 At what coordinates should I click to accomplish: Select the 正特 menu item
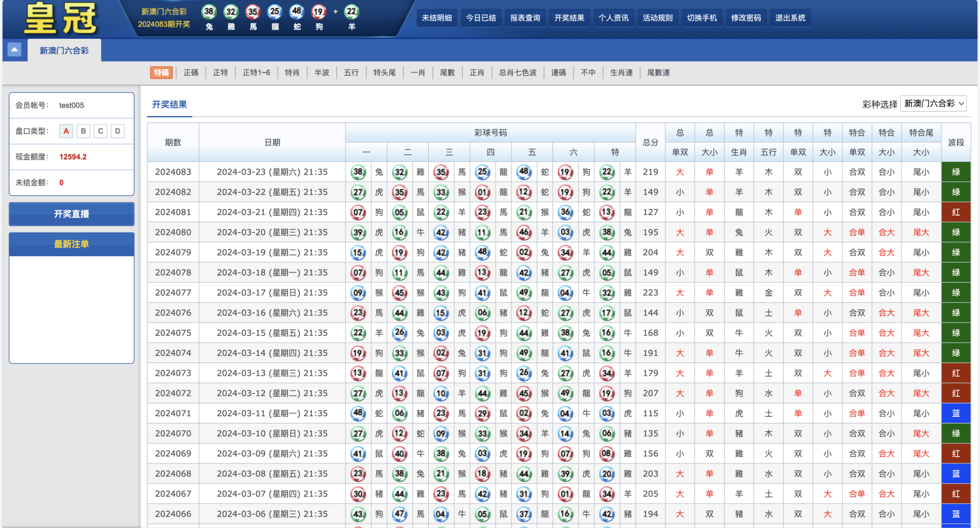pos(220,72)
